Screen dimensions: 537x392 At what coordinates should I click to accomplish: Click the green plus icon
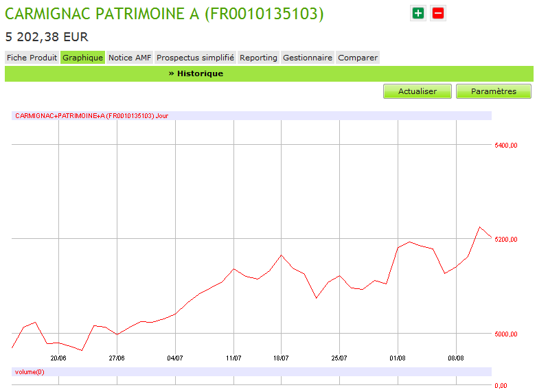click(418, 13)
